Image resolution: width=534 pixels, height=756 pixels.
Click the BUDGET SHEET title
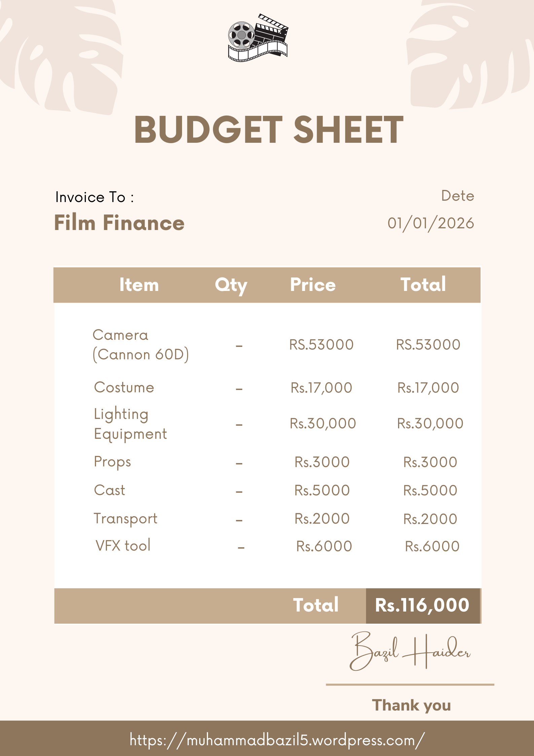click(x=269, y=130)
